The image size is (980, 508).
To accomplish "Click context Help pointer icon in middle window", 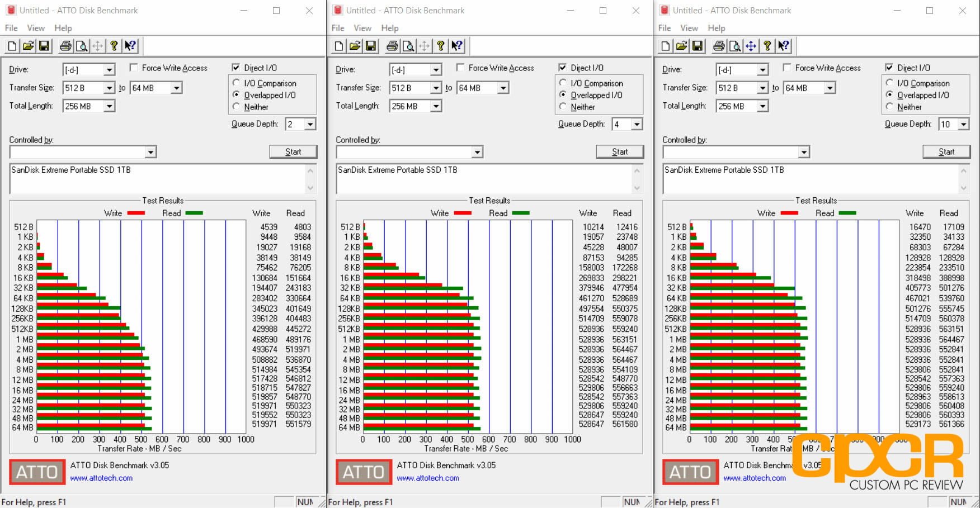I will pos(456,46).
